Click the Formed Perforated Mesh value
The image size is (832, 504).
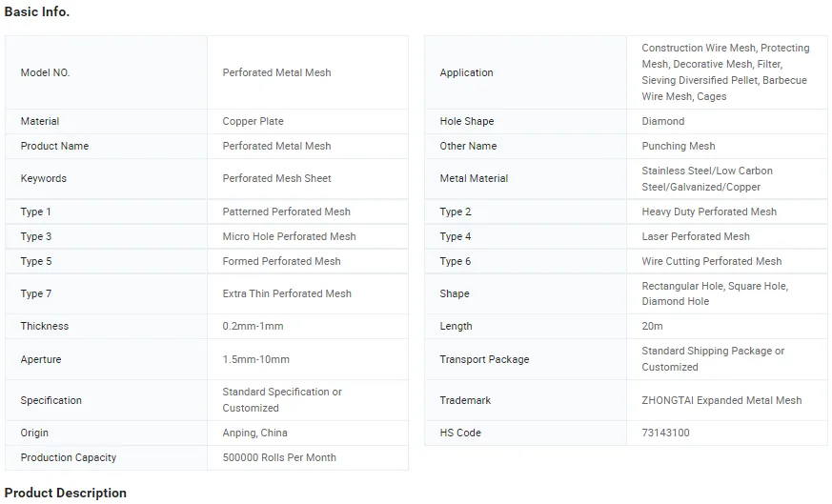coord(281,261)
